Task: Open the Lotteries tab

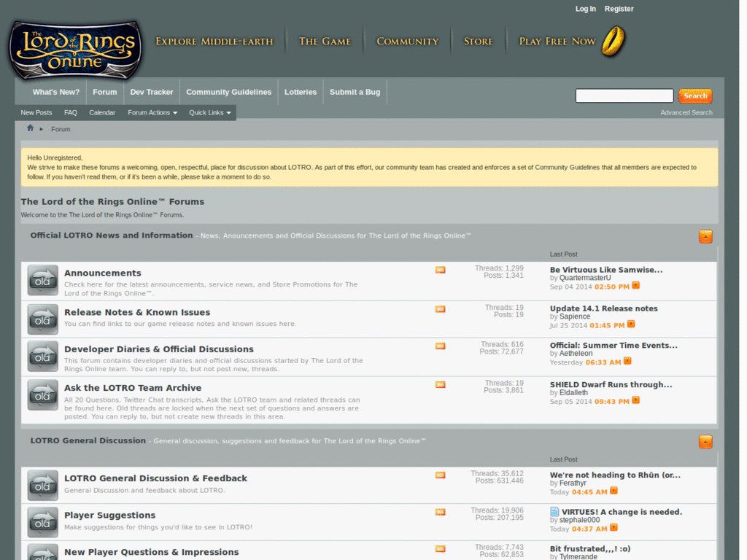Action: tap(301, 92)
